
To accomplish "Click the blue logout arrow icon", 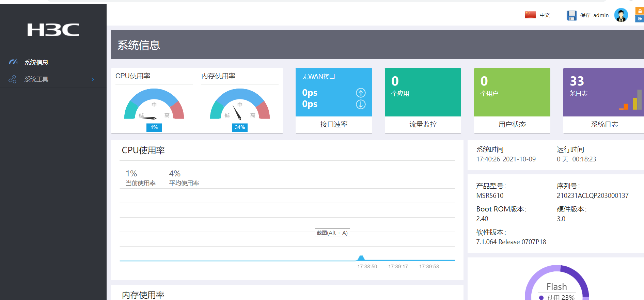I will pos(640,19).
